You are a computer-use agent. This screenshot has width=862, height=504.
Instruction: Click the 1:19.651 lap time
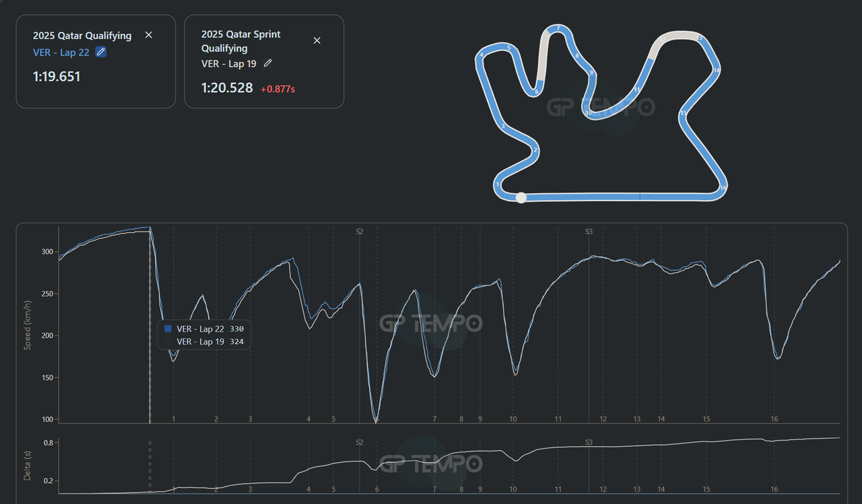click(x=57, y=77)
